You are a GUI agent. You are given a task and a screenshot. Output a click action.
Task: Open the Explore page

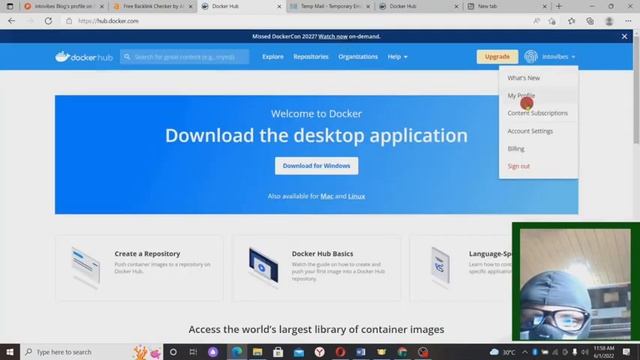(x=273, y=57)
